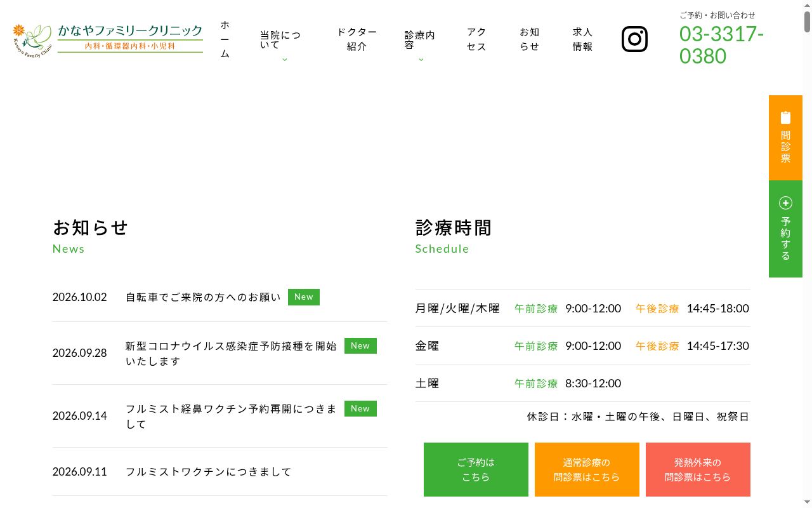Click the 土曜 schedule row label
The width and height of the screenshot is (812, 508).
427,384
